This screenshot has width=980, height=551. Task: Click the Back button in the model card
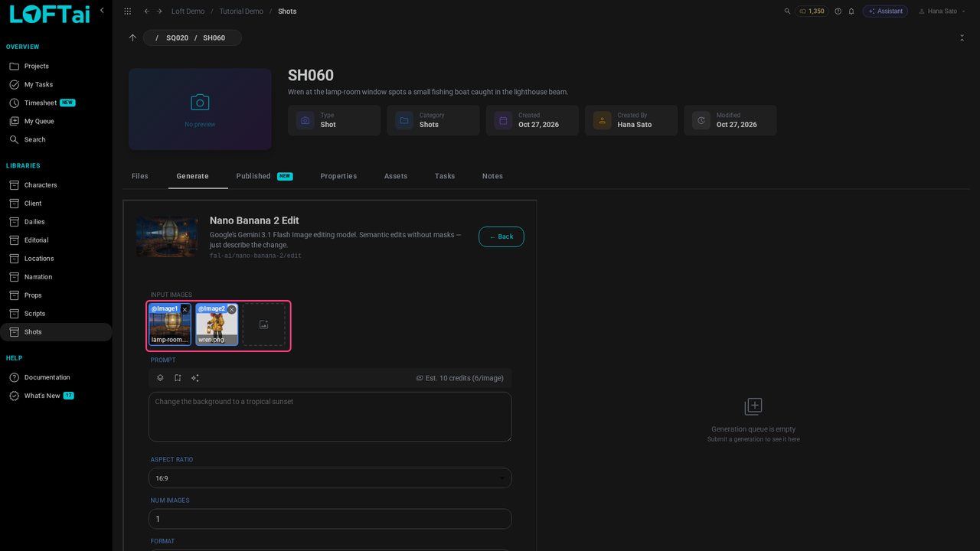coord(501,236)
